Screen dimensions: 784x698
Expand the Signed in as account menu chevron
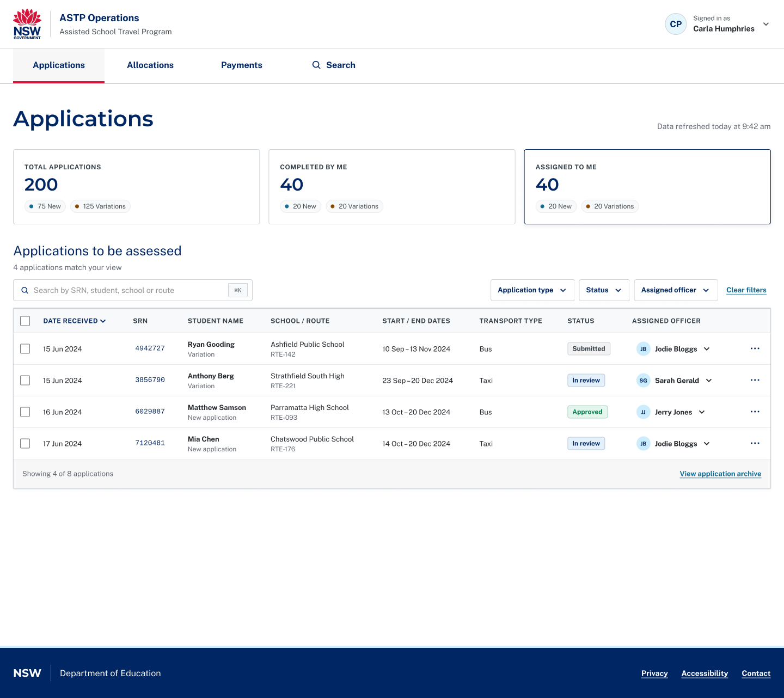tap(766, 24)
